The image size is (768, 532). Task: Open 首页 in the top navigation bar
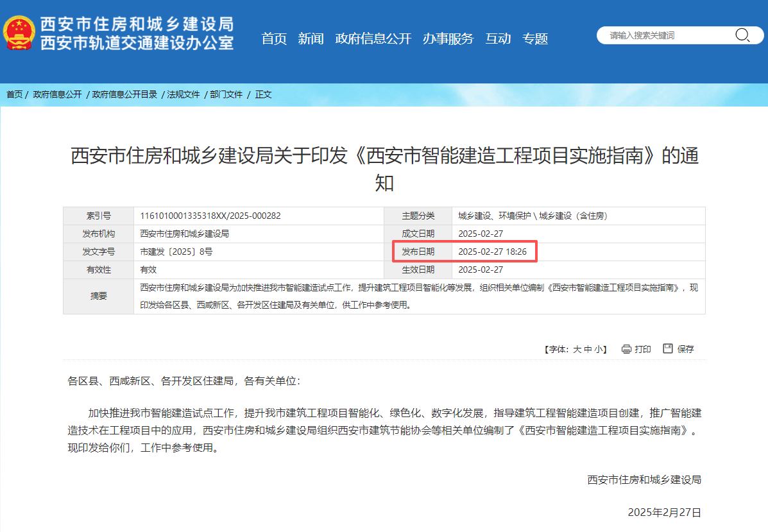tap(274, 39)
